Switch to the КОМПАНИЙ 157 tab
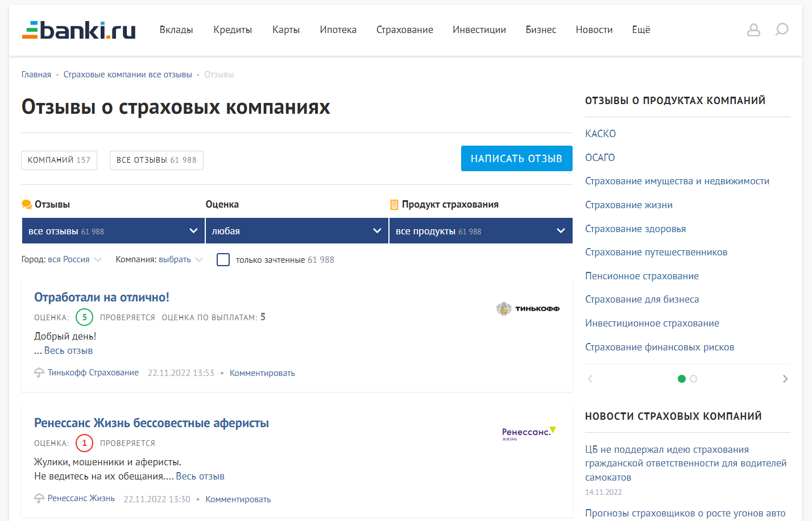 pos(59,160)
